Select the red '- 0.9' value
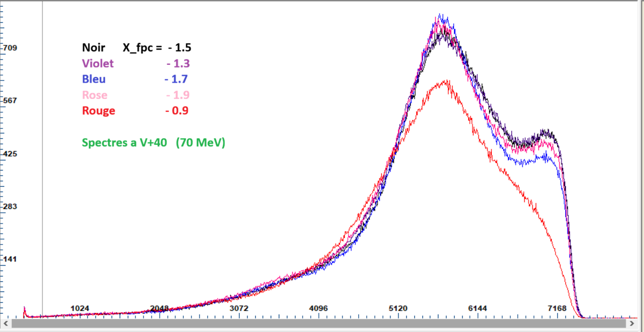This screenshot has width=644, height=332. point(176,111)
